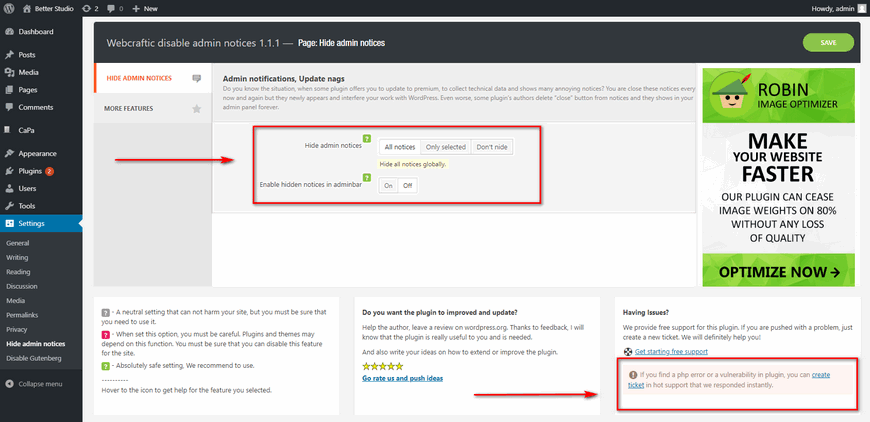Click the WordPress logo in the admin bar
The height and width of the screenshot is (422, 870).
click(x=10, y=8)
